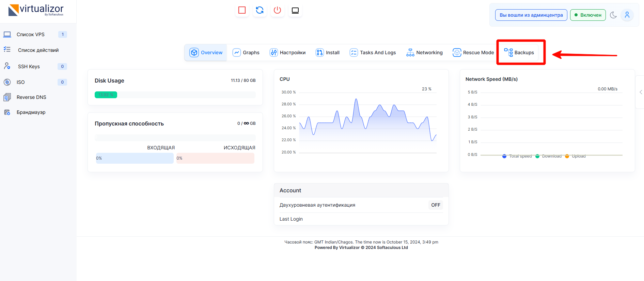Click the key-person icon beside SSH Keys
The height and width of the screenshot is (281, 644).
tap(7, 66)
